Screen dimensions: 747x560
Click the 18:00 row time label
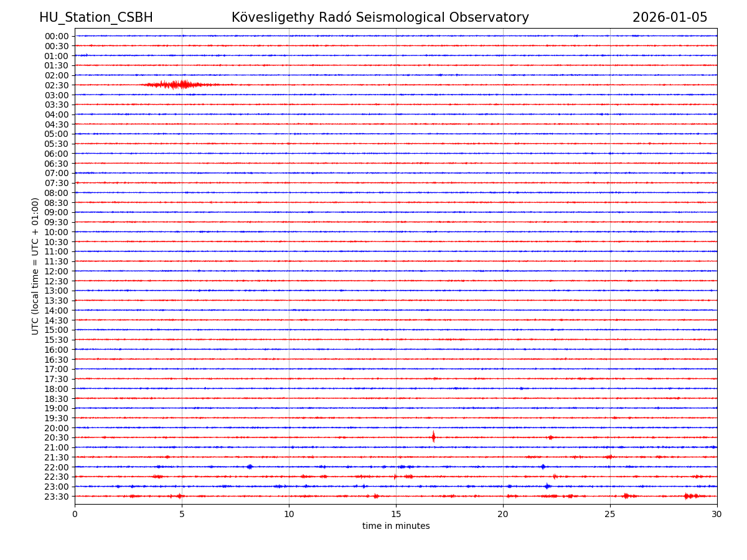coord(57,389)
